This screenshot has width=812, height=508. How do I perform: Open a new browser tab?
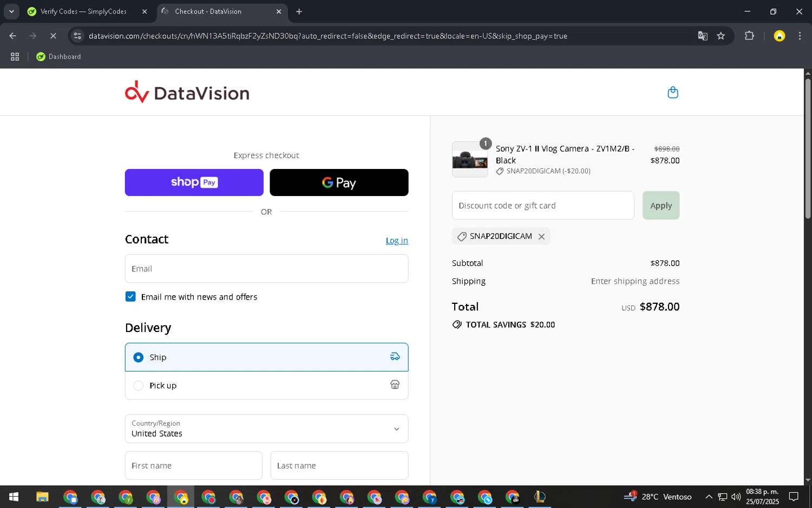tap(299, 11)
